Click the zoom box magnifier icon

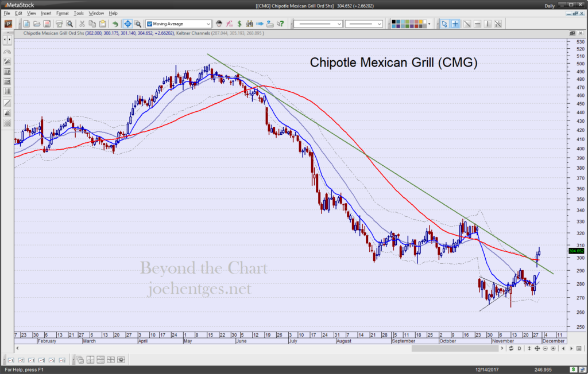tap(138, 24)
